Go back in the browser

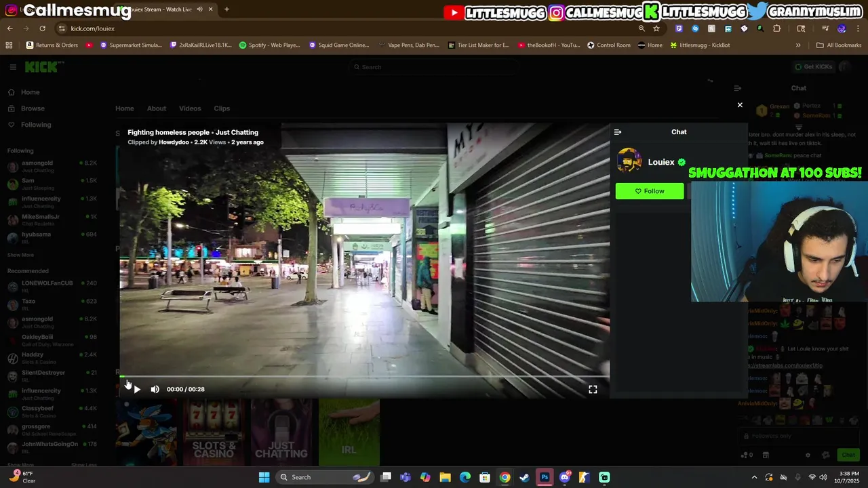(9, 28)
